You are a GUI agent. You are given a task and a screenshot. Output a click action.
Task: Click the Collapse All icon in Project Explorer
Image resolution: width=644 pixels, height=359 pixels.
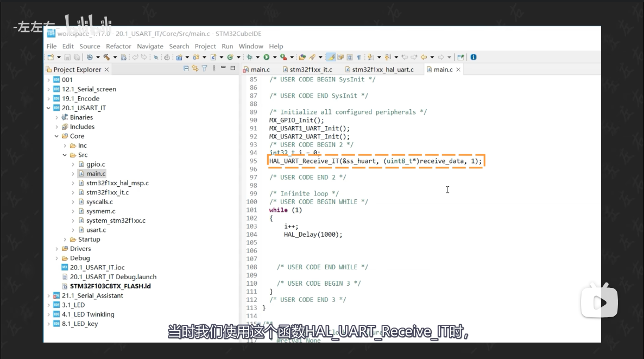click(187, 69)
